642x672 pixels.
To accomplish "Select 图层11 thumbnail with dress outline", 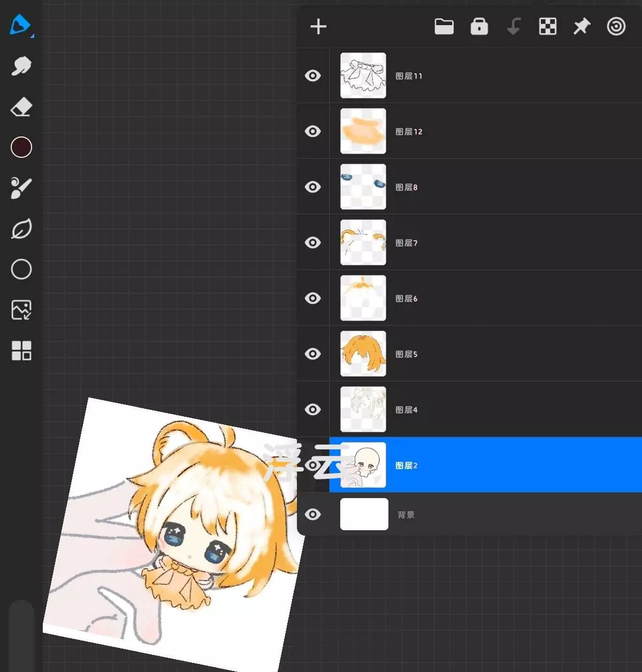I will 363,75.
